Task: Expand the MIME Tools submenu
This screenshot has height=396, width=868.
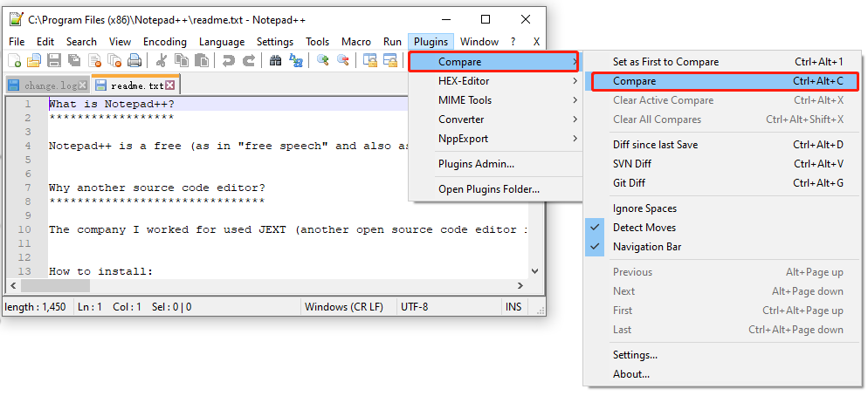Action: point(495,100)
